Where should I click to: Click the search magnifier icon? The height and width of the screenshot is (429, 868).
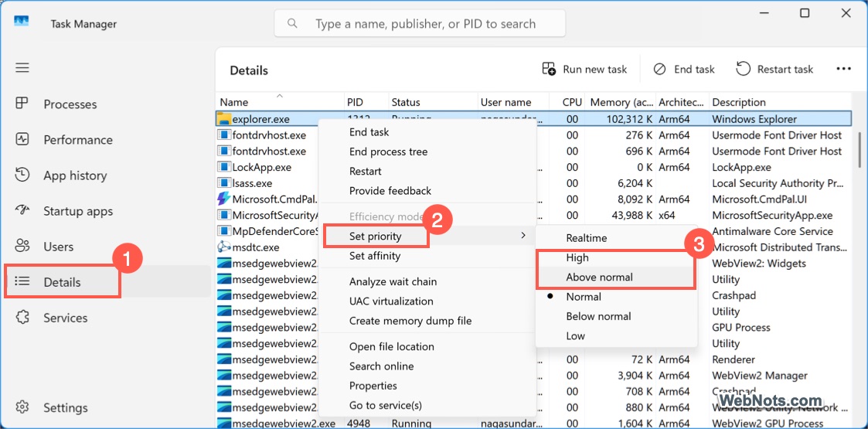(x=292, y=24)
